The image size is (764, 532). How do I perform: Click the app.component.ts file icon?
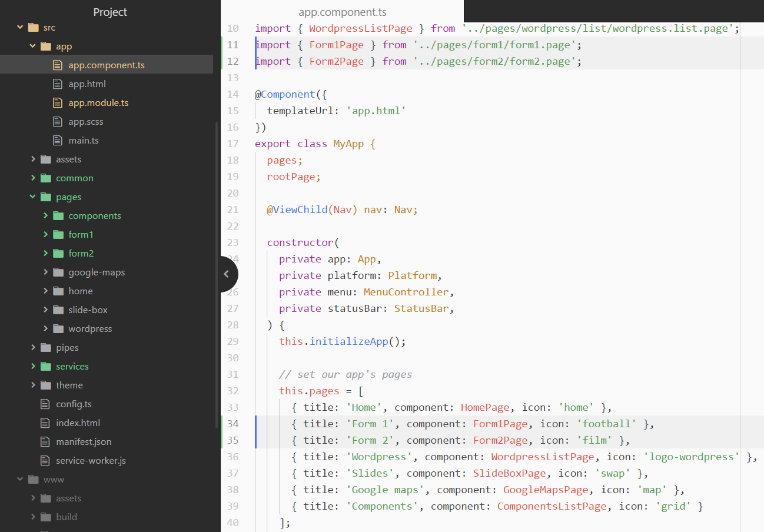click(x=57, y=65)
